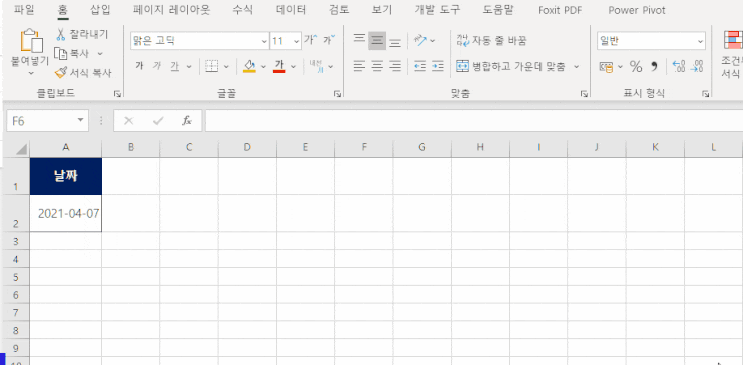This screenshot has width=743, height=365.
Task: Align text right
Action: click(x=395, y=66)
